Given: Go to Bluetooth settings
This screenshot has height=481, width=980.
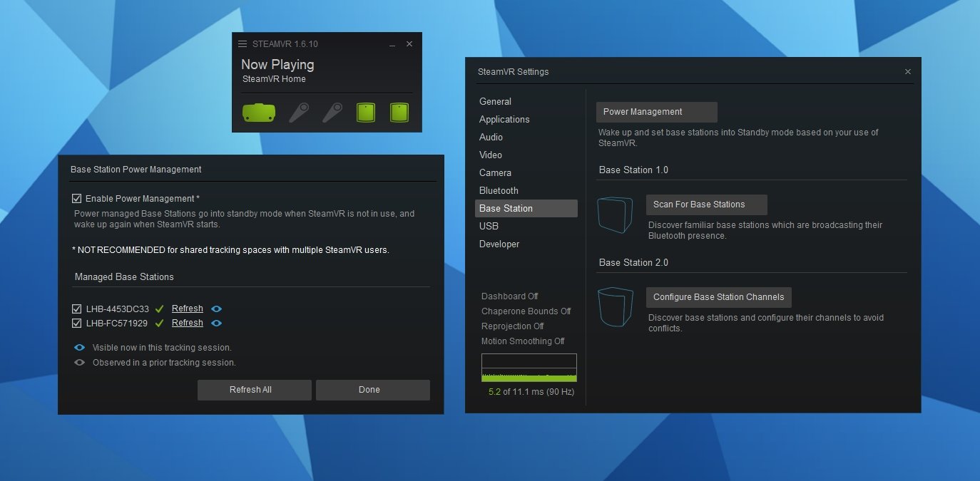Looking at the screenshot, I should (526, 191).
